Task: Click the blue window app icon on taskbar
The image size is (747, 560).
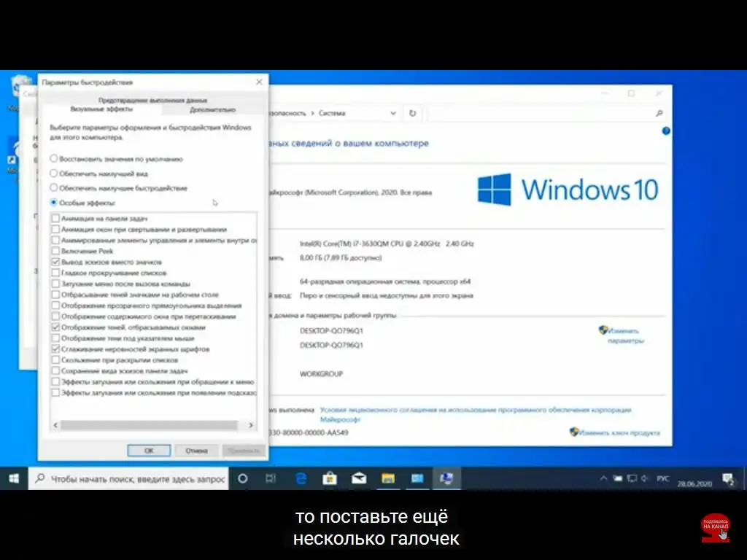Action: point(417,478)
